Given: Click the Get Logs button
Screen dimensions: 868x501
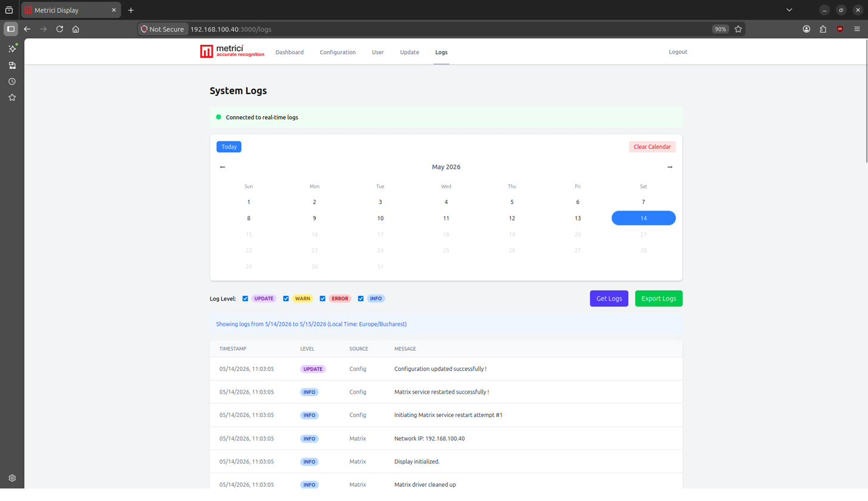Looking at the screenshot, I should click(609, 299).
